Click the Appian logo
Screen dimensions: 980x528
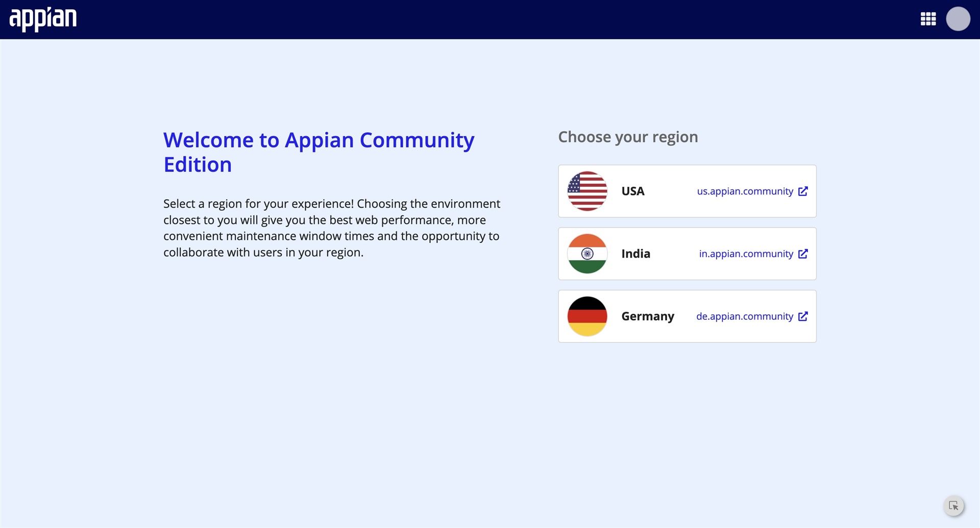(43, 19)
